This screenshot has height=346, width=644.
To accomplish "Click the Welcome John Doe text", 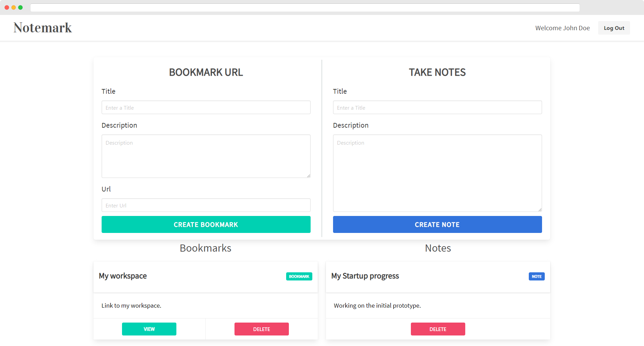I will click(x=562, y=28).
